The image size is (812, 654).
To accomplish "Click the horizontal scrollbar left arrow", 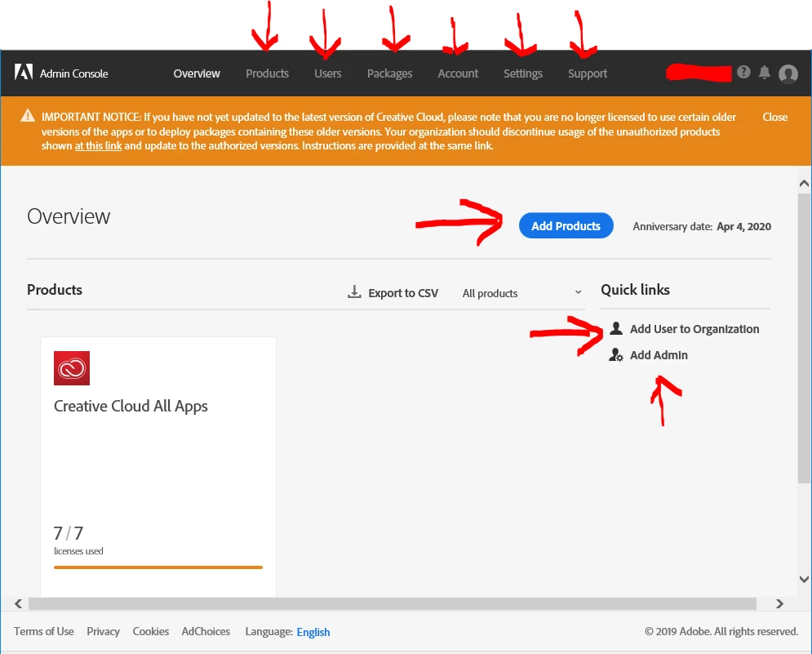I will coord(19,603).
